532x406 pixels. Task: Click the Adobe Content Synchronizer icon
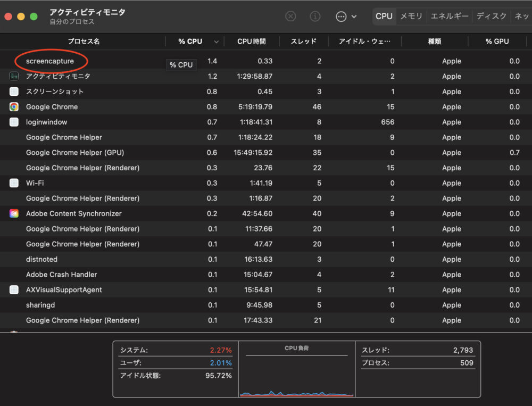pos(14,213)
